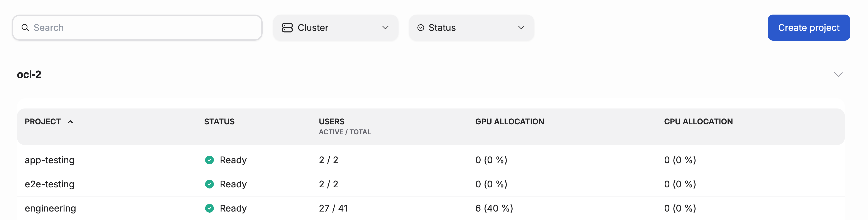Click the Create project button
868x220 pixels.
click(x=809, y=28)
